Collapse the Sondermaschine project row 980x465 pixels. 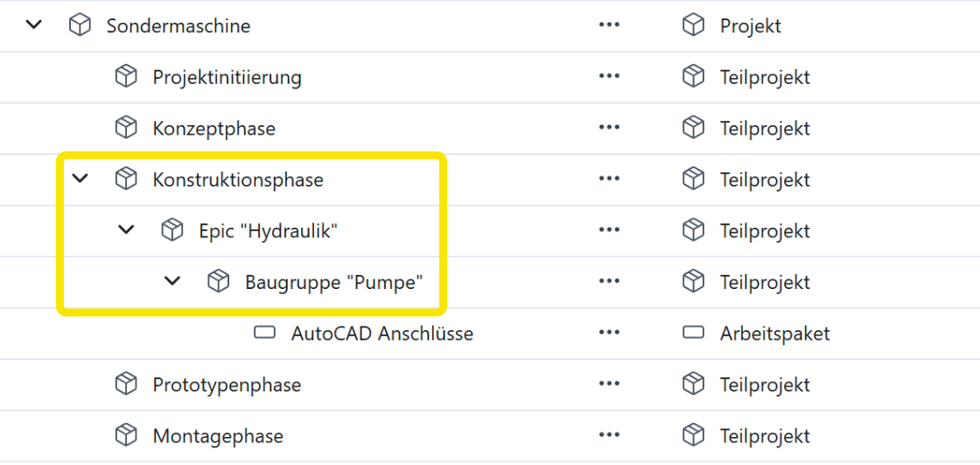click(34, 25)
